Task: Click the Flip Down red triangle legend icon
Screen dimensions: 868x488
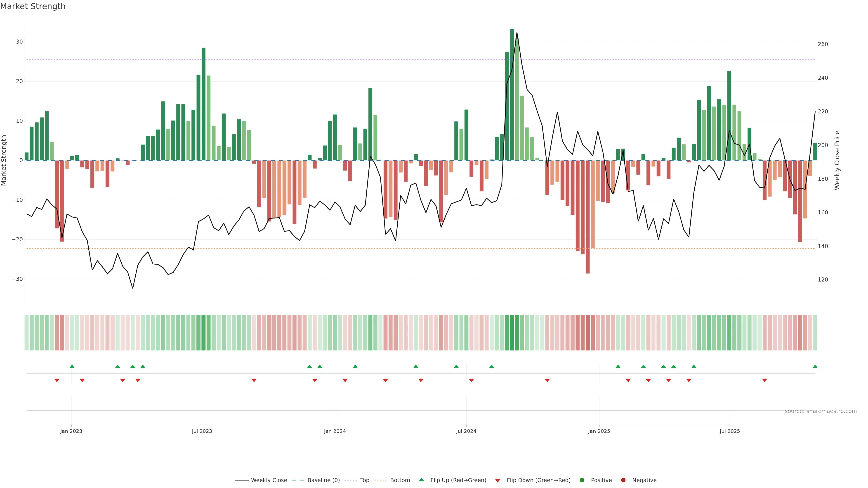Action: pos(498,480)
